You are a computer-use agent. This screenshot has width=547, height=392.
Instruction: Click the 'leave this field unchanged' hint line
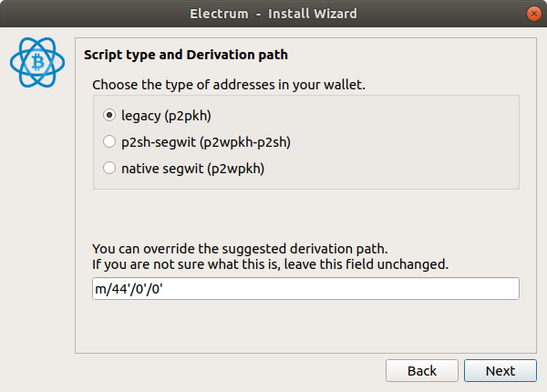(x=271, y=264)
